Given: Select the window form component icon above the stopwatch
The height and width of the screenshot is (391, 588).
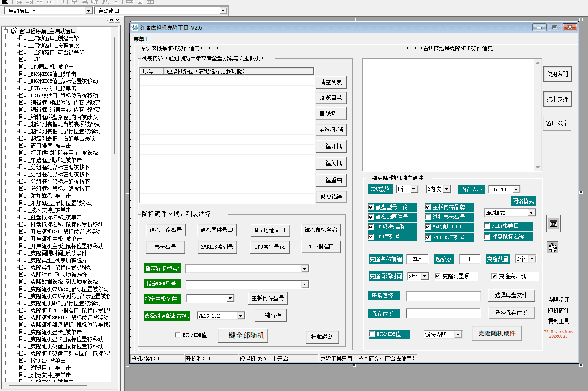Looking at the screenshot, I should pos(553,223).
